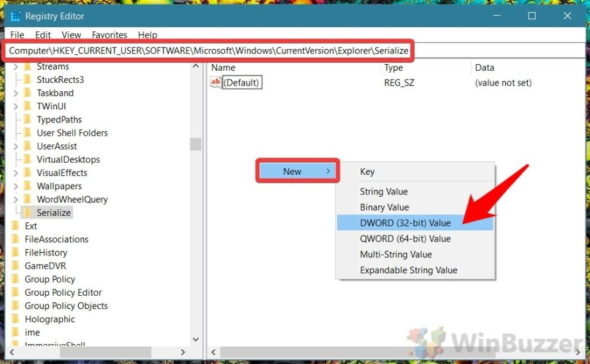Click the FileAssociations folder icon
Image resolution: width=590 pixels, height=364 pixels.
coord(15,240)
